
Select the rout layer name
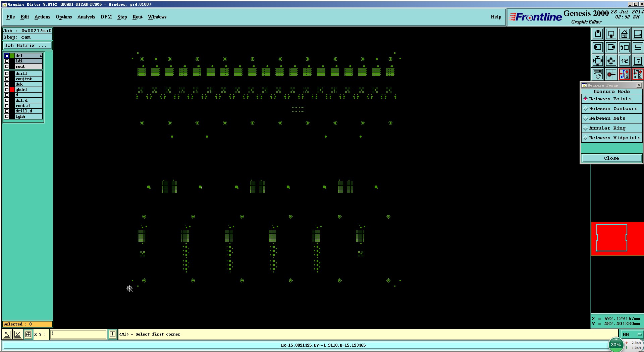coord(29,66)
